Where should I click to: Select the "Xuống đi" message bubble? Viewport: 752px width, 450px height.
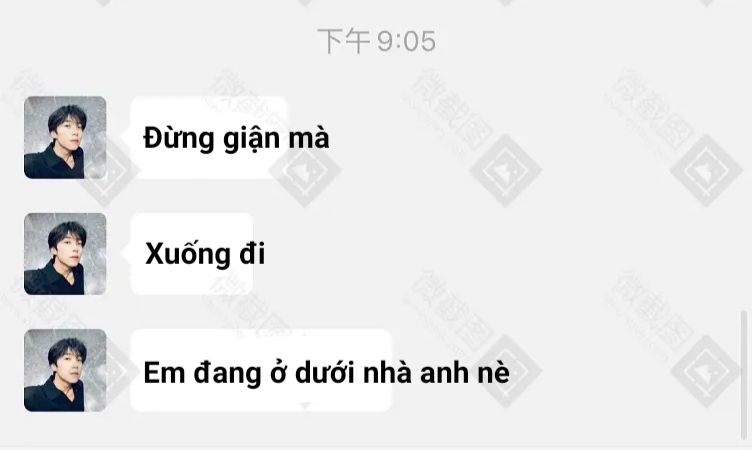[x=192, y=254]
